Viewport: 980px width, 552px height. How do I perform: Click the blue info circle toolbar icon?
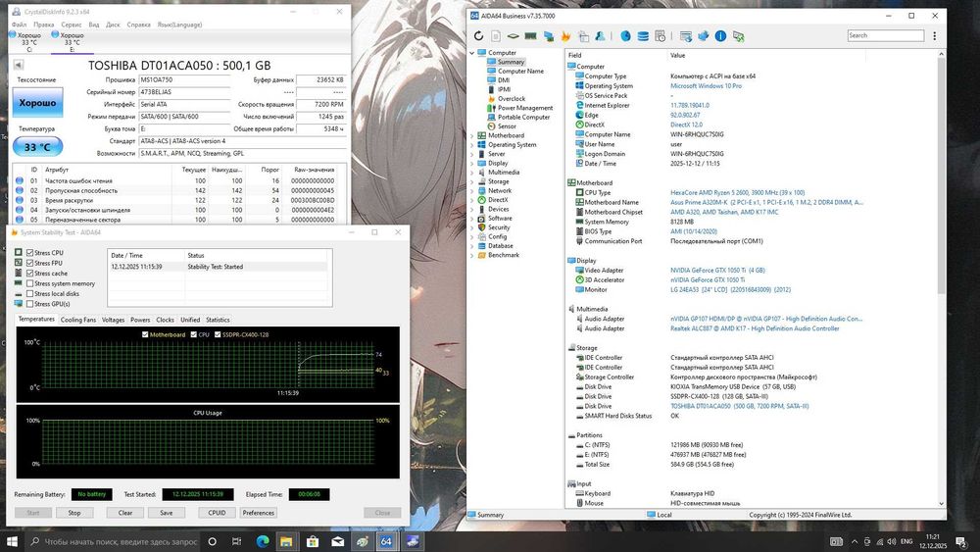pos(720,36)
